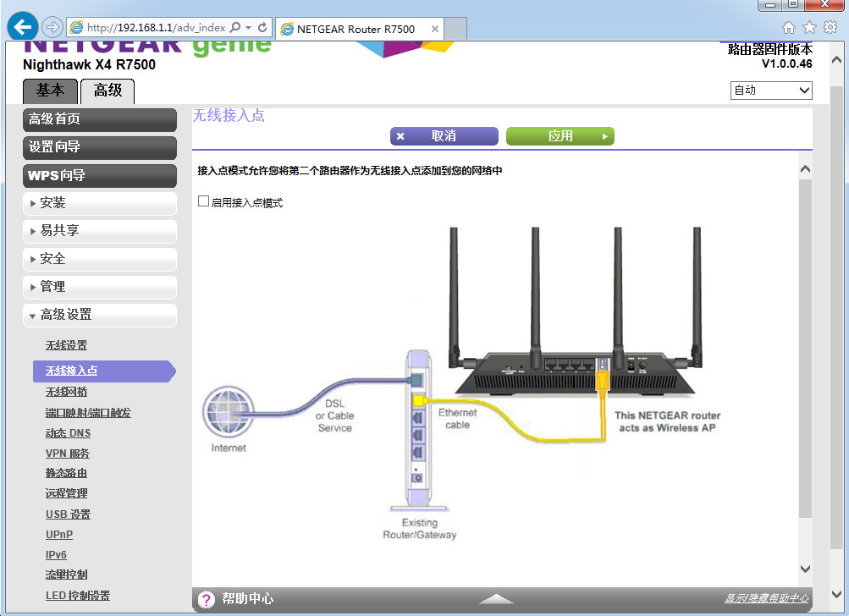
Task: Open the USB 设置 link
Action: (69, 514)
